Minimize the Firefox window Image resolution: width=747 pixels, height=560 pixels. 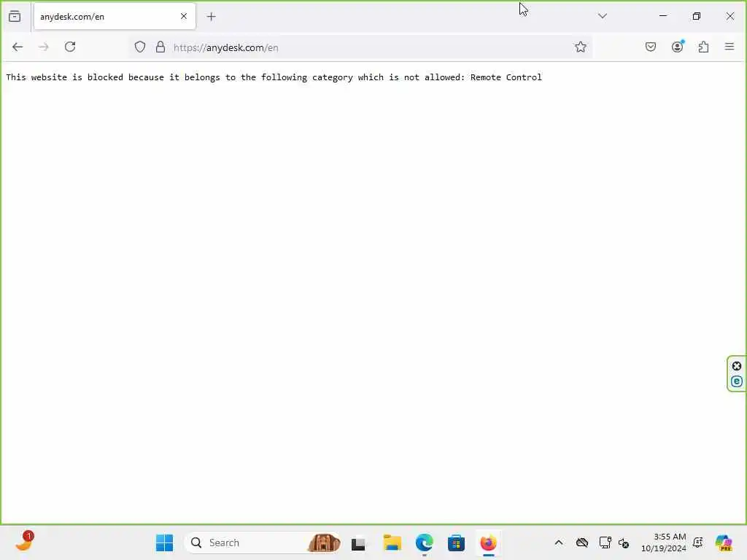662,16
